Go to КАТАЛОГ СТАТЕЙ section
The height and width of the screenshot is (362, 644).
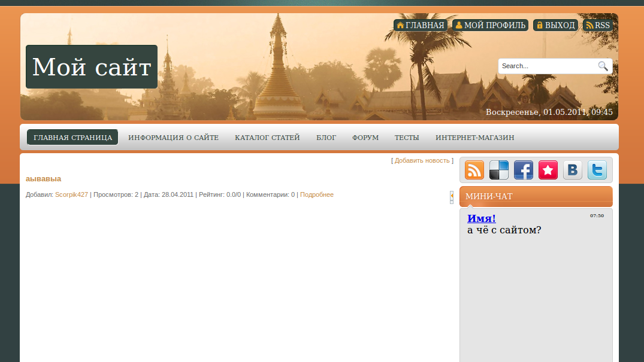click(x=267, y=138)
